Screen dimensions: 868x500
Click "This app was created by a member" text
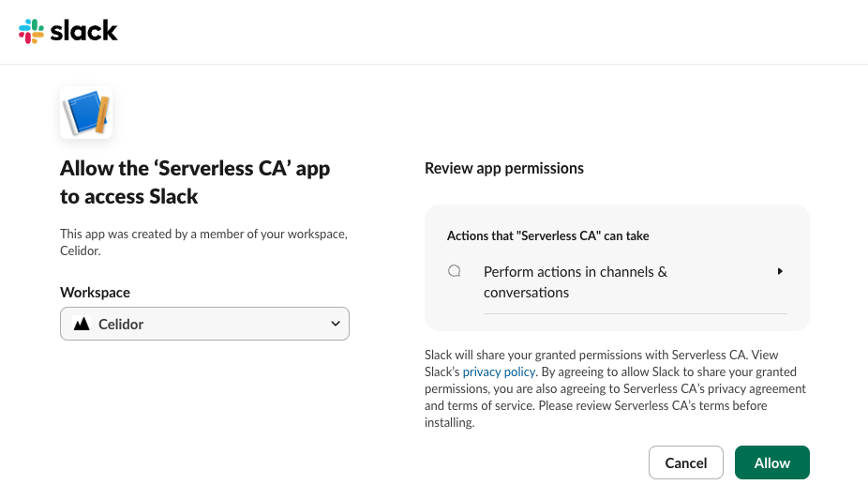(x=203, y=242)
